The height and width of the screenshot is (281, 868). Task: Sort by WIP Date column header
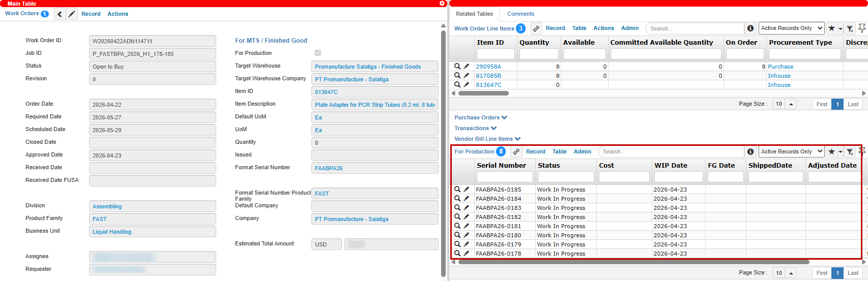click(x=671, y=166)
